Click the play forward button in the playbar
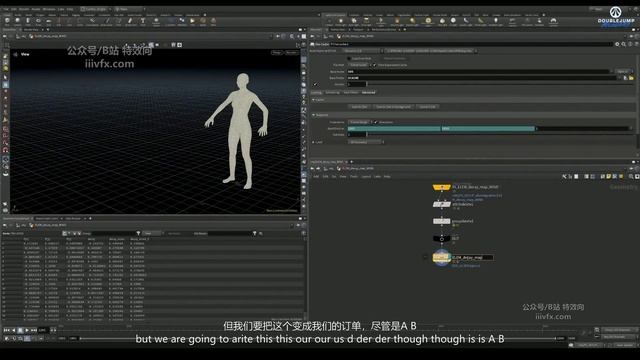640x360 pixels. 27,330
